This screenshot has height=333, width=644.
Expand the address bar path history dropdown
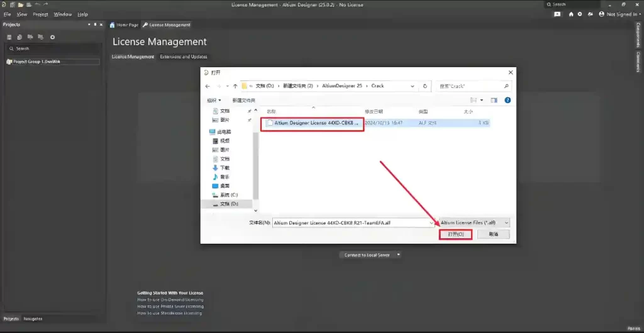pos(412,86)
